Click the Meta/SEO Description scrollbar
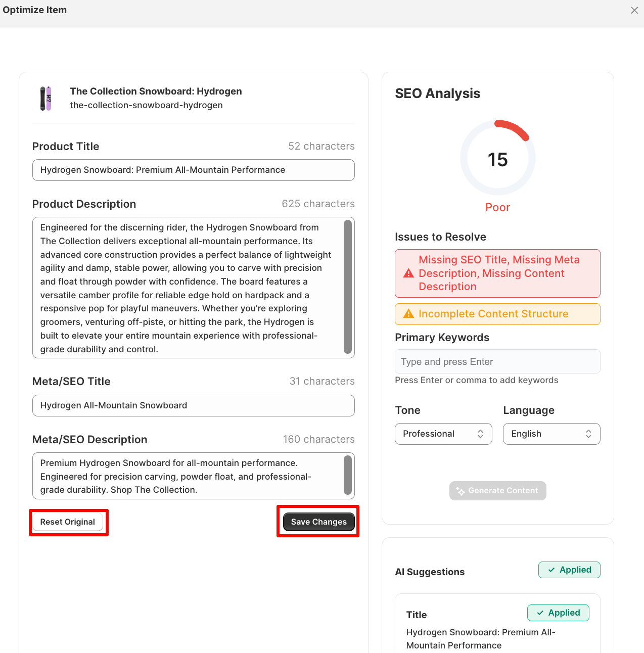Image resolution: width=644 pixels, height=653 pixels. [347, 475]
